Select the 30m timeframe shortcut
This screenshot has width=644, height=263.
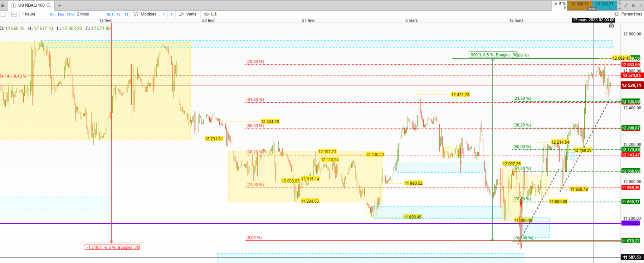[70, 15]
